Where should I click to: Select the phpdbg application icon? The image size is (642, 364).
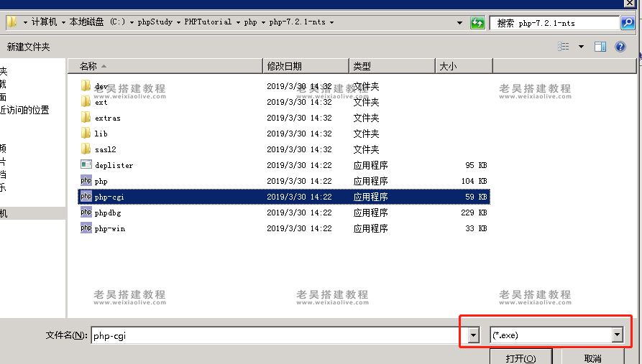pyautogui.click(x=86, y=213)
